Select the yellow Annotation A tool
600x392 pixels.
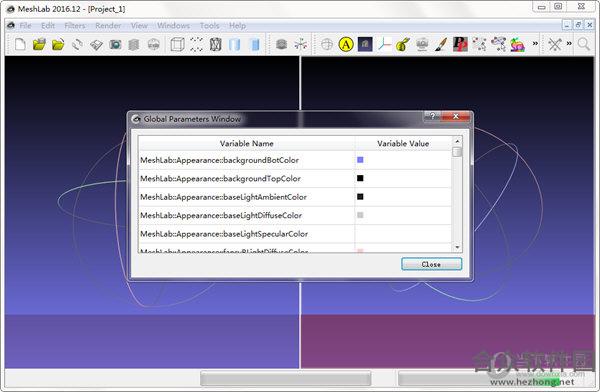[x=346, y=44]
